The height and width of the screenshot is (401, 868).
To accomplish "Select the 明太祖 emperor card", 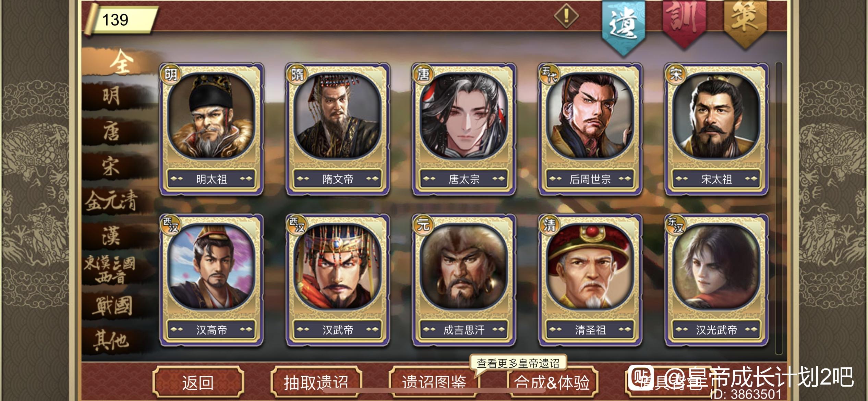I will tap(212, 129).
